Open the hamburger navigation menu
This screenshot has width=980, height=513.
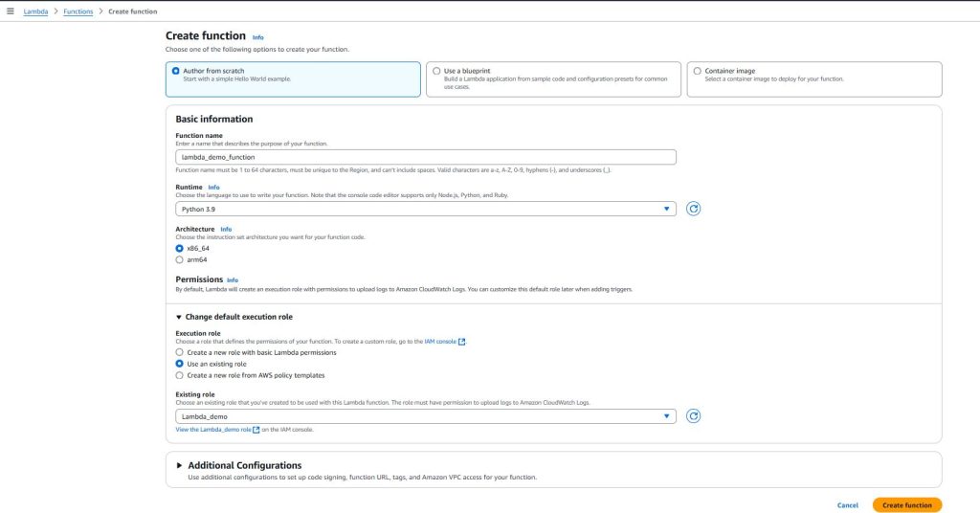(x=11, y=11)
